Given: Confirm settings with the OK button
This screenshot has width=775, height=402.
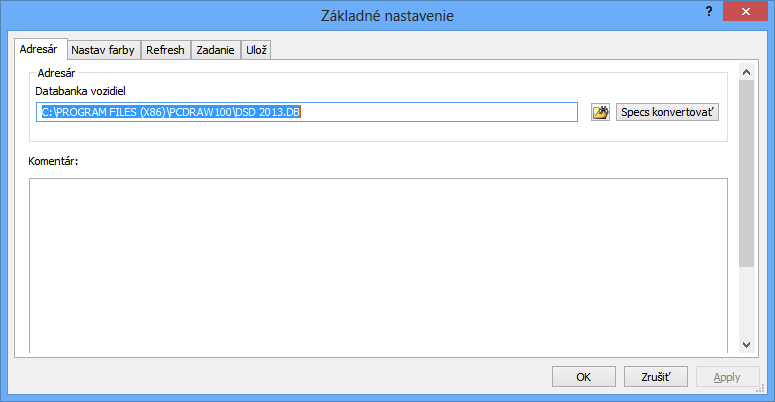Looking at the screenshot, I should coord(584,377).
